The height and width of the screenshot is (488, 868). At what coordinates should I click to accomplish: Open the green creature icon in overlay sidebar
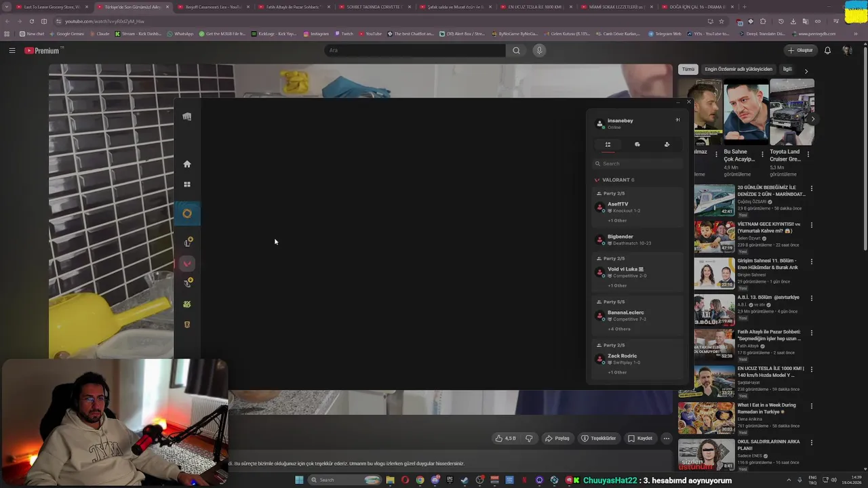pyautogui.click(x=187, y=304)
